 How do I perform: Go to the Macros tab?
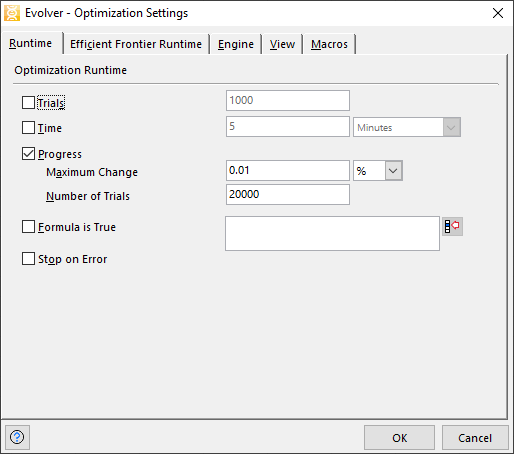(329, 44)
